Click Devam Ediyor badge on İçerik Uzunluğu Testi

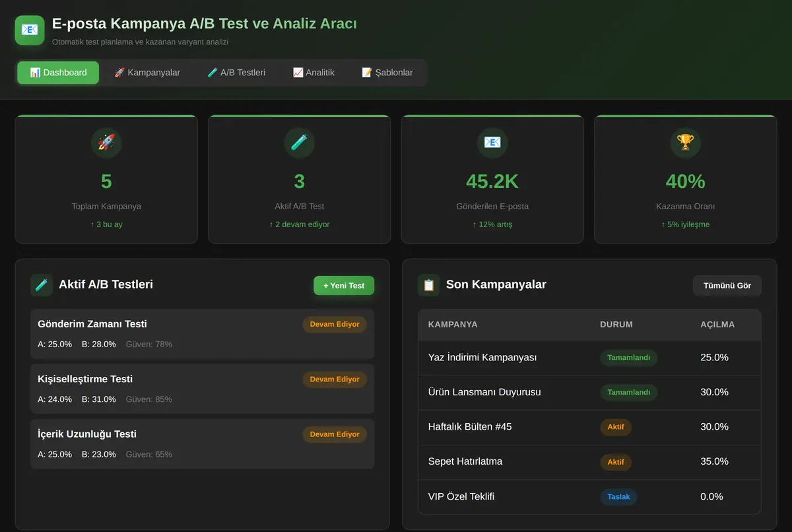pyautogui.click(x=335, y=434)
